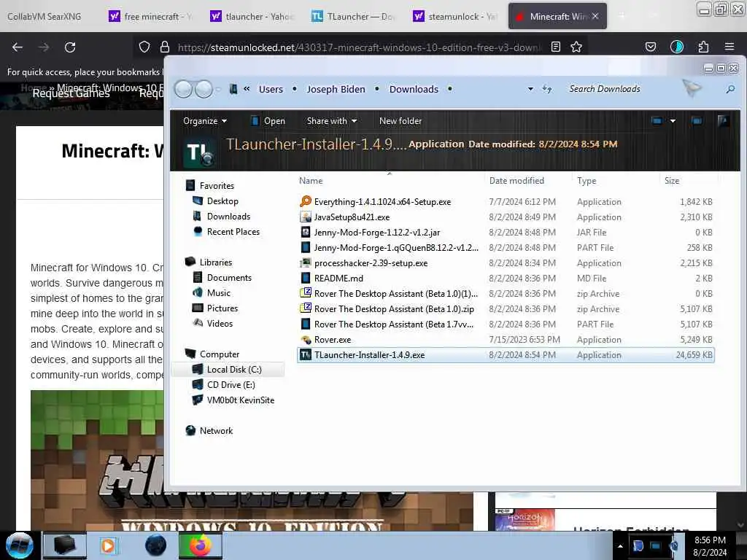747x560 pixels.
Task: Select Recent Places in Favorites
Action: tap(233, 231)
